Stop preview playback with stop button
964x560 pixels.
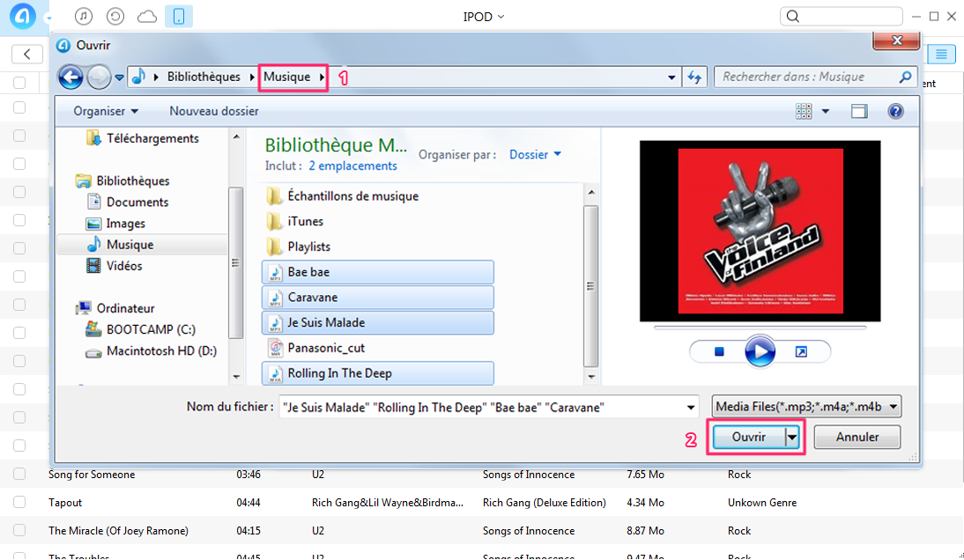[x=719, y=352]
